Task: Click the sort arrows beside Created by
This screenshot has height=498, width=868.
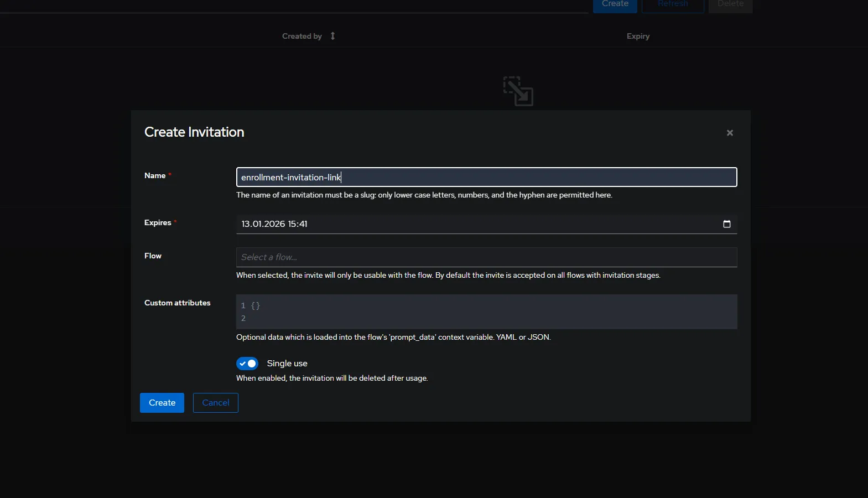Action: point(332,36)
